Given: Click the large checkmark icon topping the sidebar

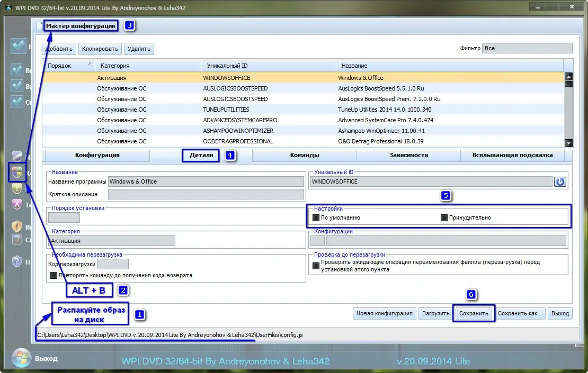Looking at the screenshot, I should pyautogui.click(x=18, y=46).
